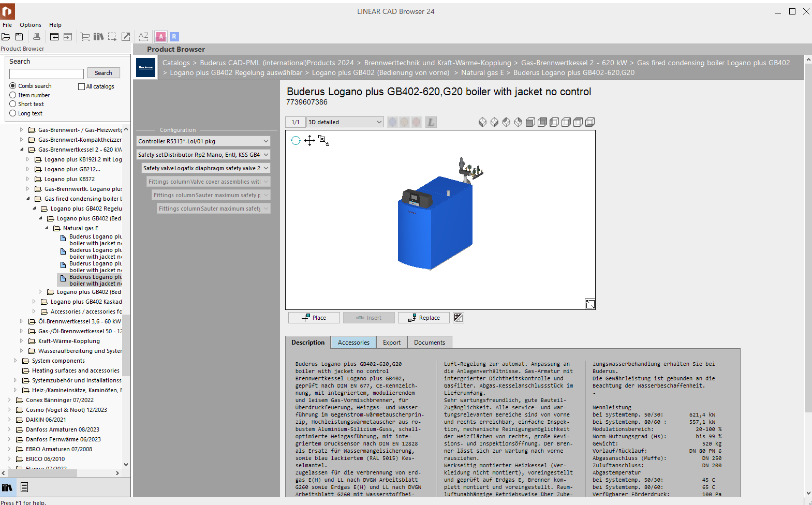
Task: Click the main panel vertical scrollbar
Action: [x=808, y=238]
